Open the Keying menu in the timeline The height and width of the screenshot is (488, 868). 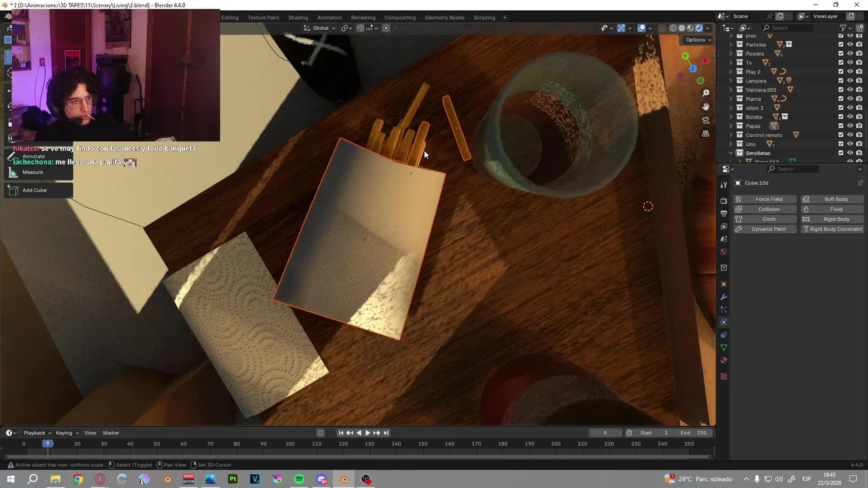coord(66,433)
